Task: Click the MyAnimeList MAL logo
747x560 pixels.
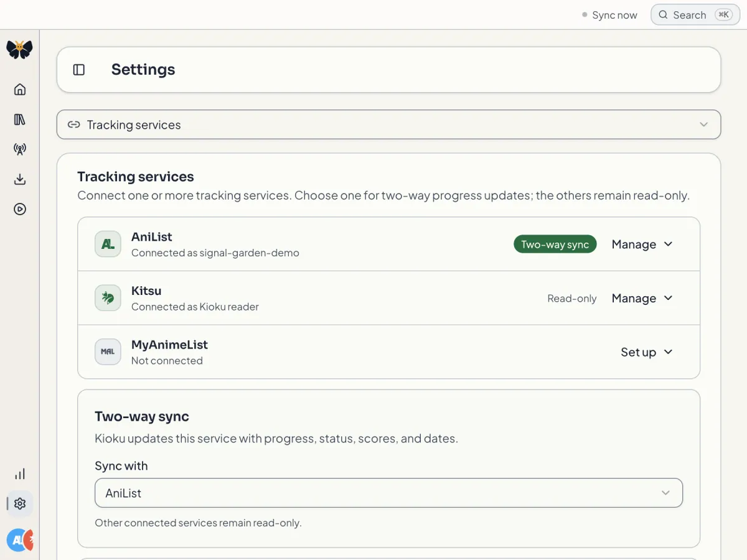Action: pyautogui.click(x=108, y=352)
